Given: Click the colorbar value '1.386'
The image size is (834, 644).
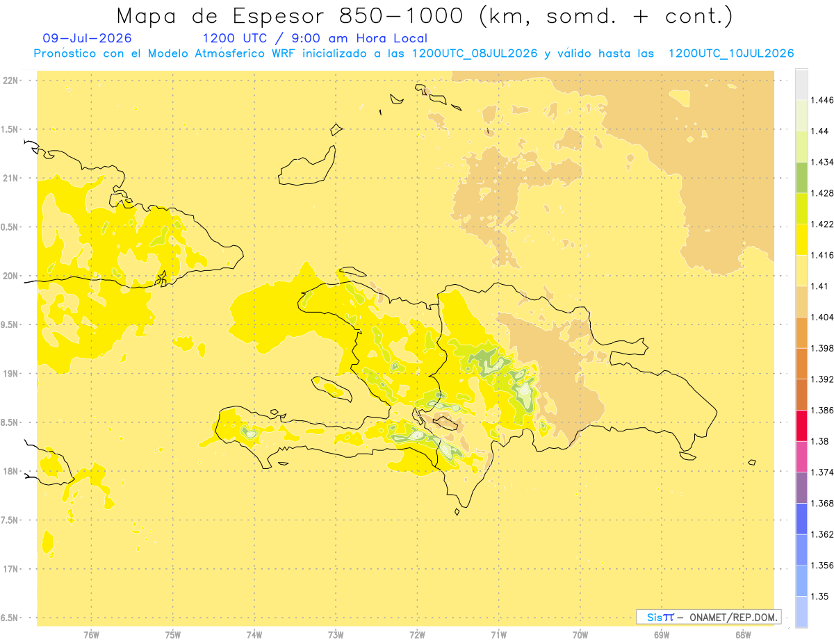Looking at the screenshot, I should 821,411.
